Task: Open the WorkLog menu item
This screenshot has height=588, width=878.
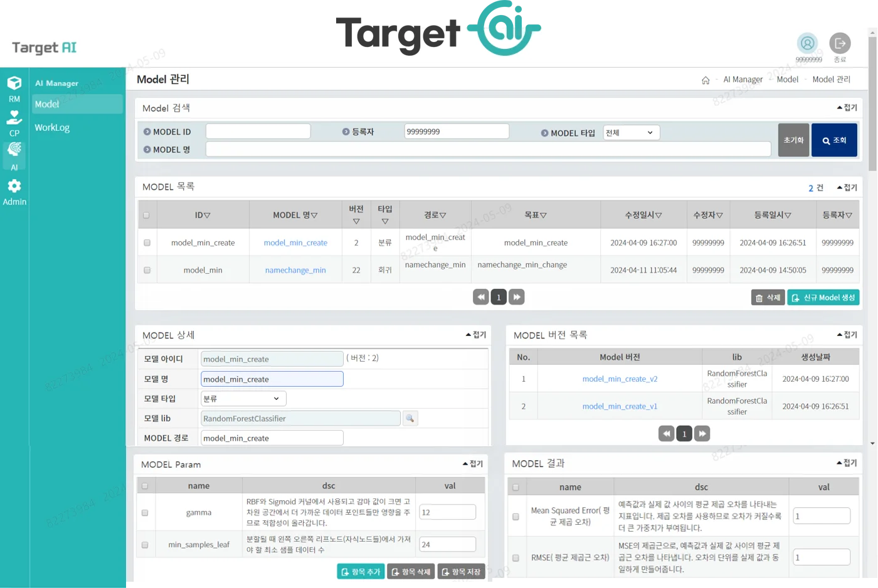Action: coord(52,127)
